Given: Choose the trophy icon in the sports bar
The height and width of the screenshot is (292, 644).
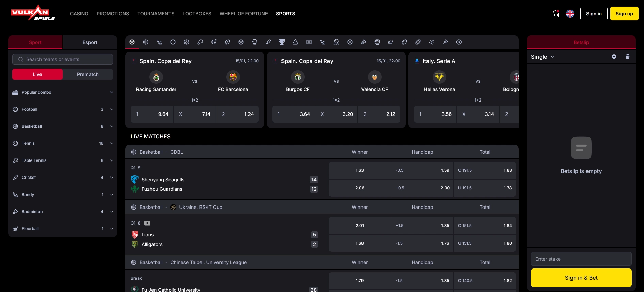Looking at the screenshot, I should (x=282, y=42).
